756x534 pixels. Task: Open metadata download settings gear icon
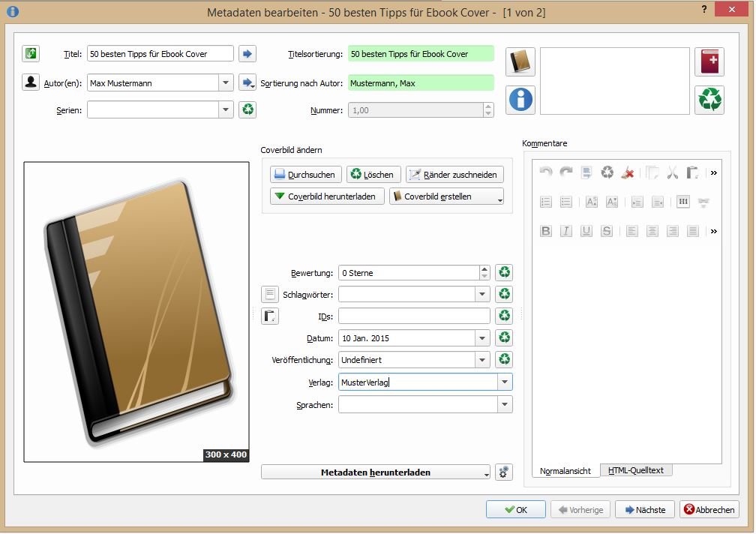click(x=504, y=472)
